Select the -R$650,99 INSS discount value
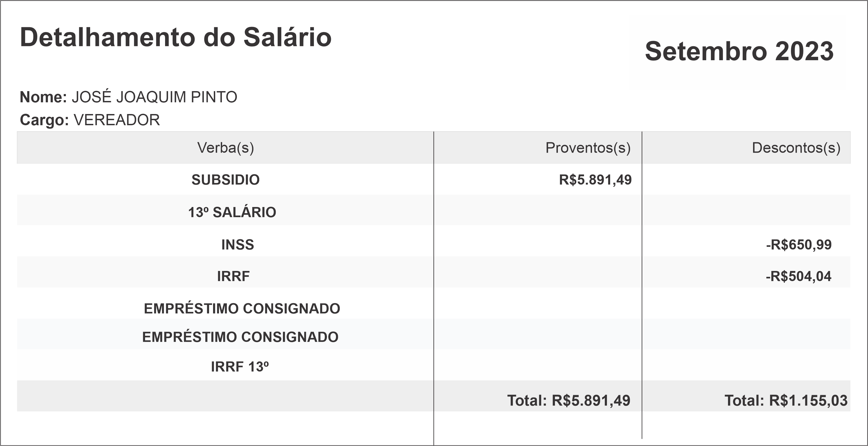 point(799,245)
